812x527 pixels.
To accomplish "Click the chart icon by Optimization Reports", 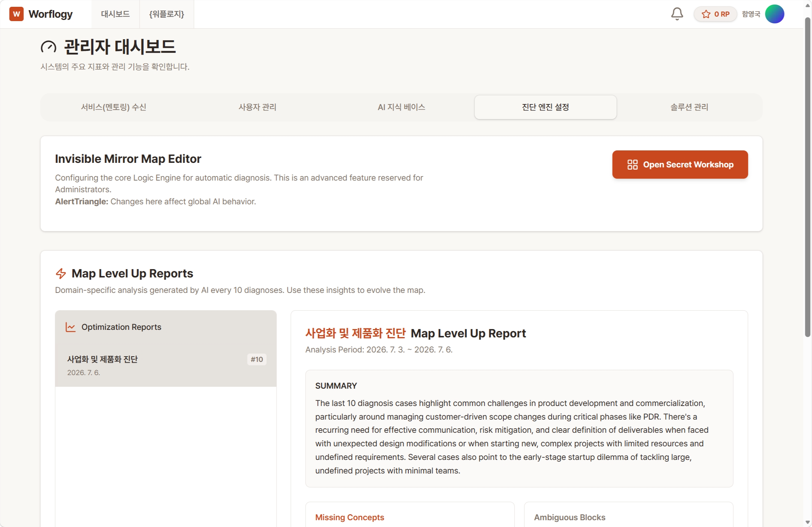I will pos(71,327).
